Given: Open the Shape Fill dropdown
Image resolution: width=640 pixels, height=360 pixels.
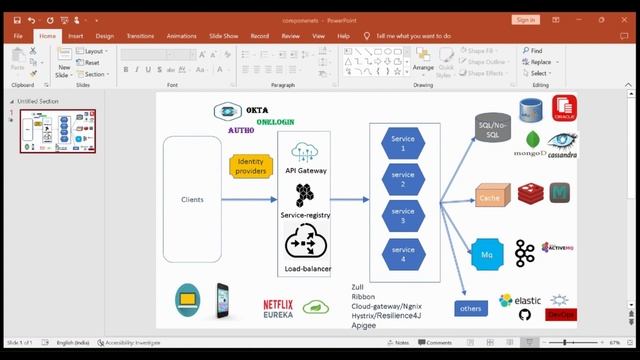Looking at the screenshot, I should (480, 51).
